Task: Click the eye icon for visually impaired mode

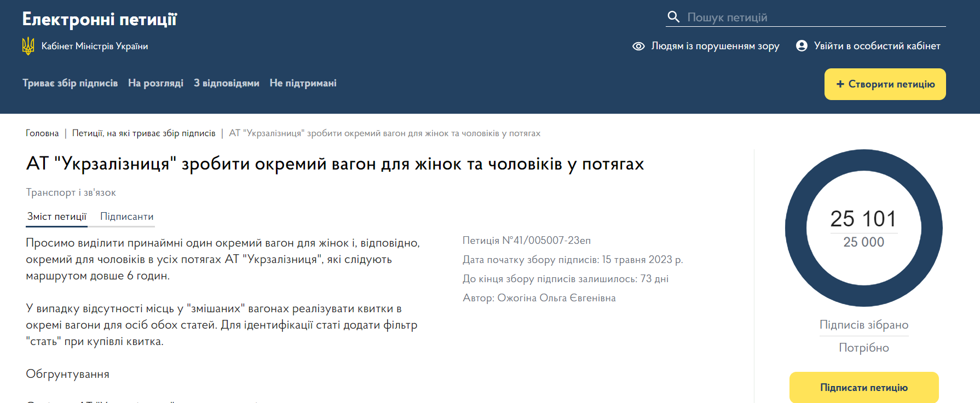Action: pyautogui.click(x=638, y=46)
